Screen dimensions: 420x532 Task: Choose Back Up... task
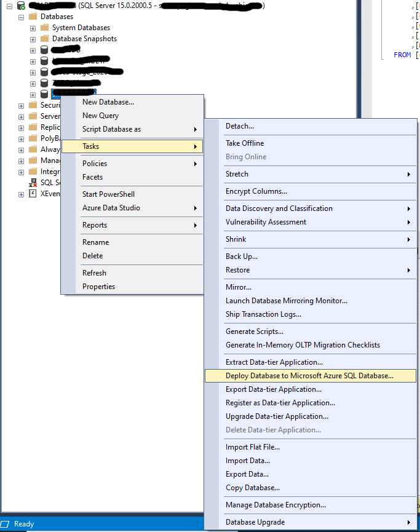coord(311,256)
